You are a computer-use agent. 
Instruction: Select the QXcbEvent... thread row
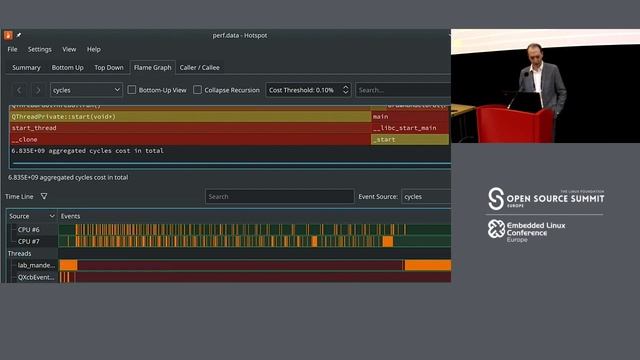coord(36,277)
